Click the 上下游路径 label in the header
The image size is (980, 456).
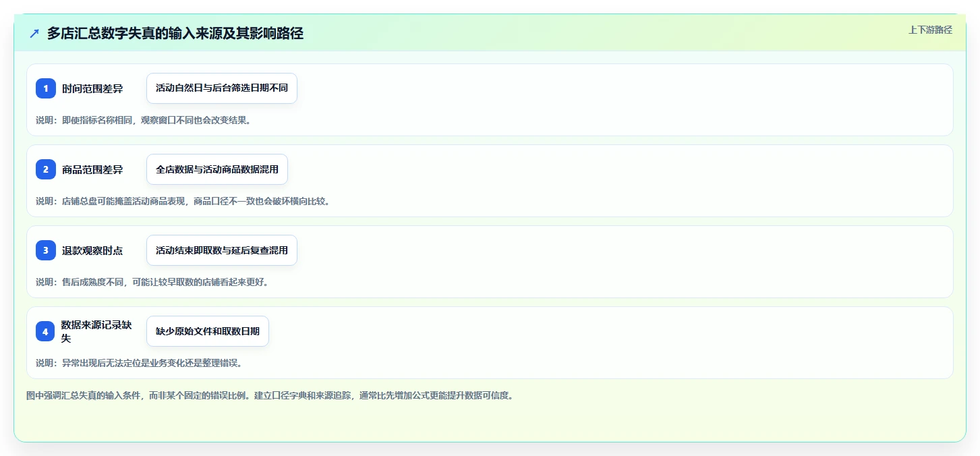click(x=930, y=30)
